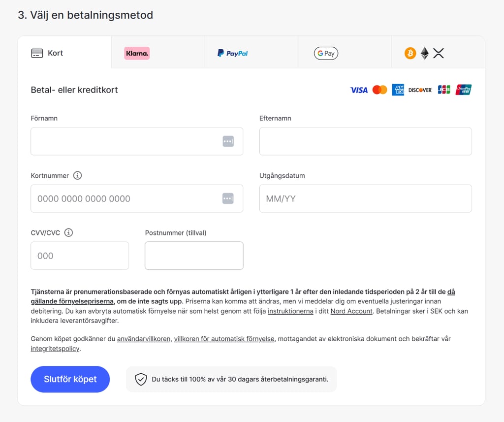This screenshot has width=504, height=422.
Task: Click the Slutför köpet button
Action: [x=70, y=379]
